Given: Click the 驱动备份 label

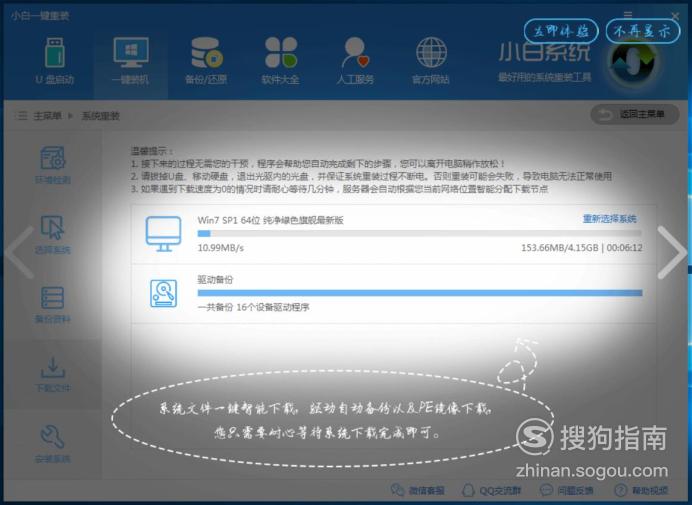Looking at the screenshot, I should (x=215, y=279).
